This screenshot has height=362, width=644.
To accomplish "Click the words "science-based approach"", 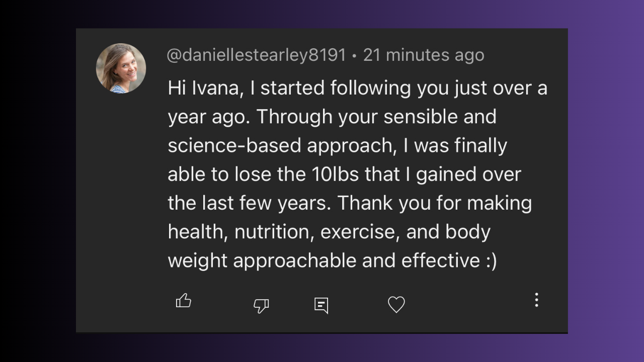I will [x=280, y=146].
